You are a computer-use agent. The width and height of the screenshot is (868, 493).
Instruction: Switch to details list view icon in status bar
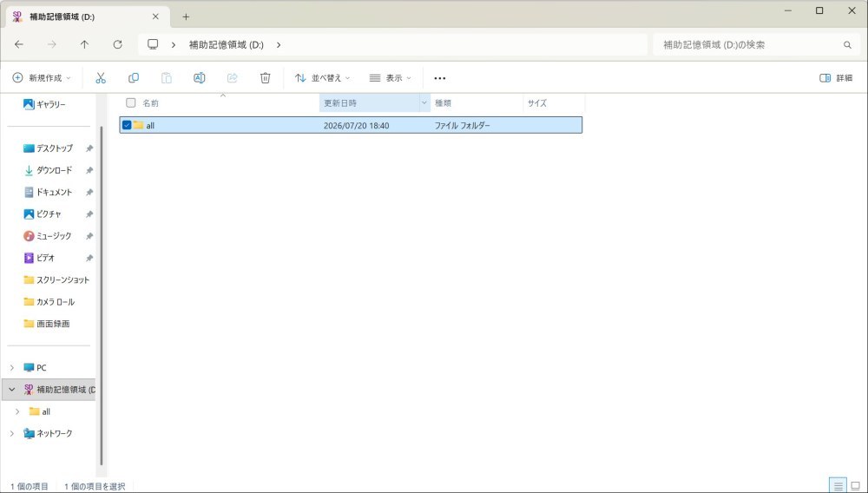pyautogui.click(x=838, y=486)
